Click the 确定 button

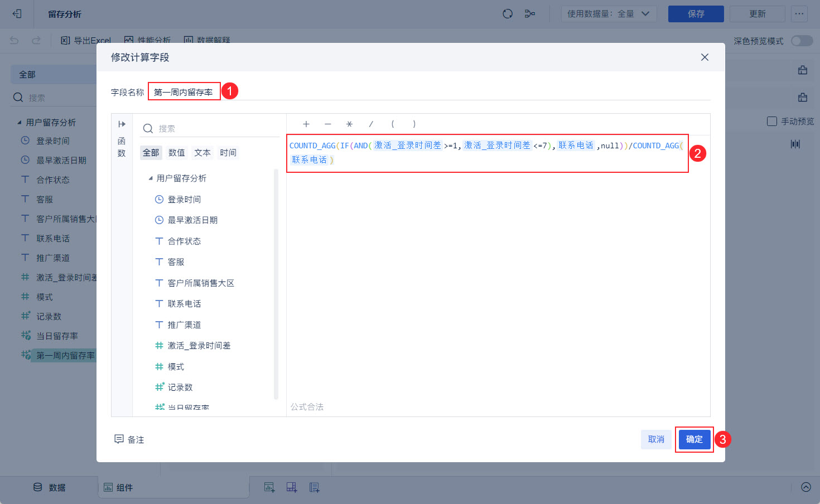pyautogui.click(x=694, y=439)
